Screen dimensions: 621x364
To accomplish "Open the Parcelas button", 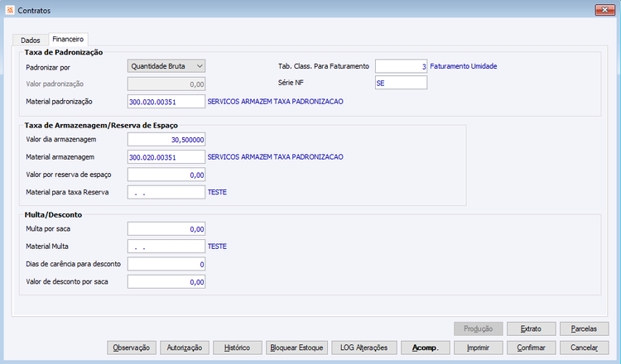I will pyautogui.click(x=585, y=328).
